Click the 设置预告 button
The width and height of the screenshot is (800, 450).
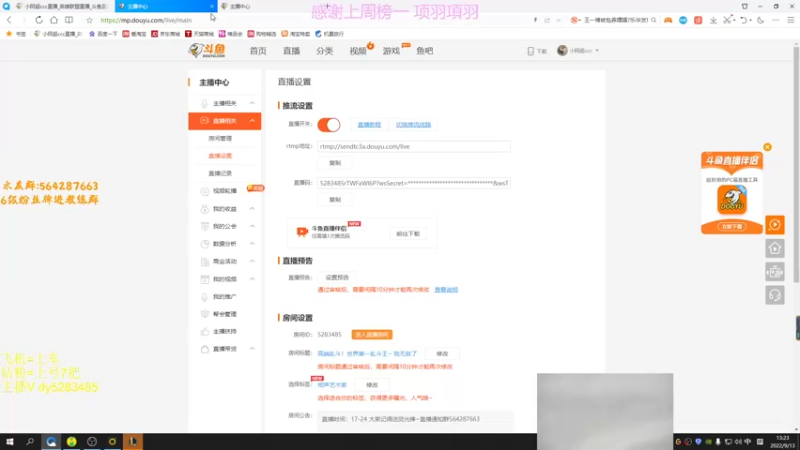pyautogui.click(x=337, y=278)
